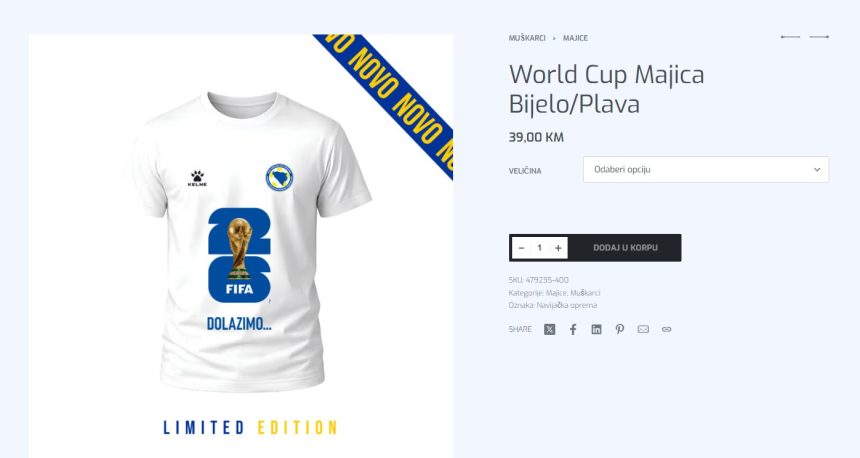
Task: Open the Majice category link
Action: tap(556, 293)
